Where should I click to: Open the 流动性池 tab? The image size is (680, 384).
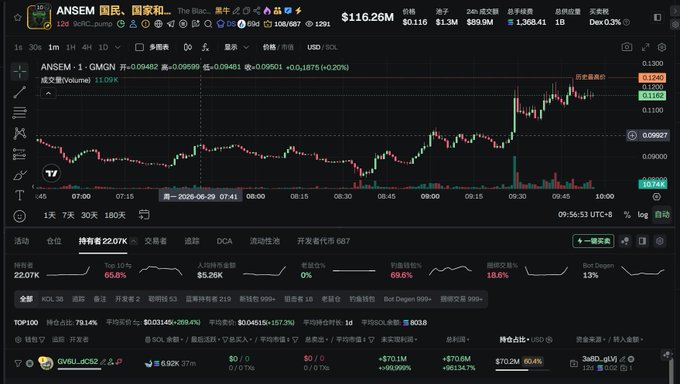265,241
